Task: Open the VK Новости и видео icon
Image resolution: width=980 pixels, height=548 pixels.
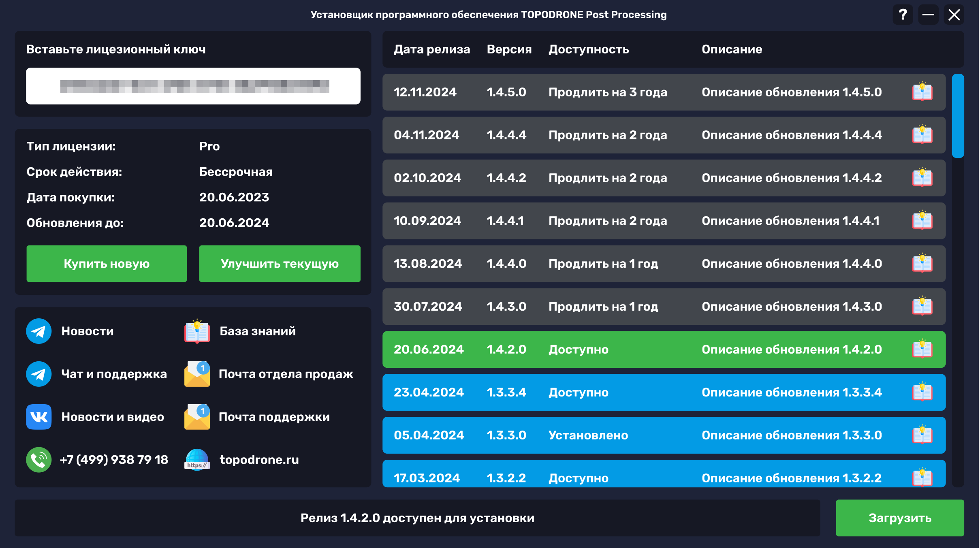Action: [x=39, y=417]
